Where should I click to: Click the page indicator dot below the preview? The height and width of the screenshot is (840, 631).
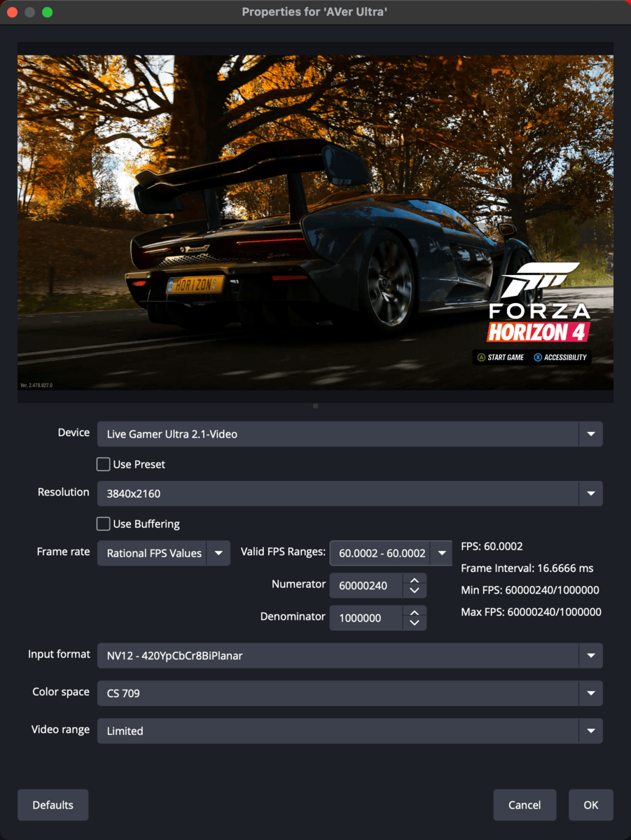click(x=315, y=405)
